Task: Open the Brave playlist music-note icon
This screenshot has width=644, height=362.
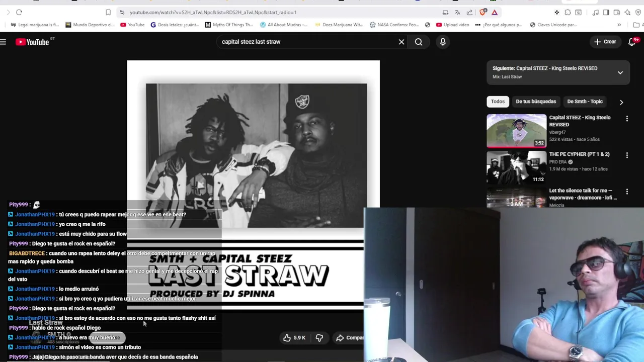Action: tap(595, 12)
